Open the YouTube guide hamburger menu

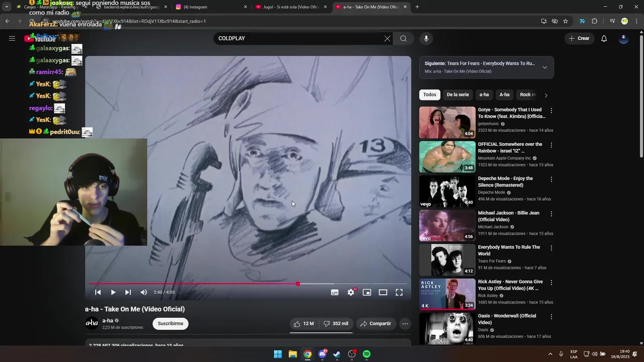12,38
